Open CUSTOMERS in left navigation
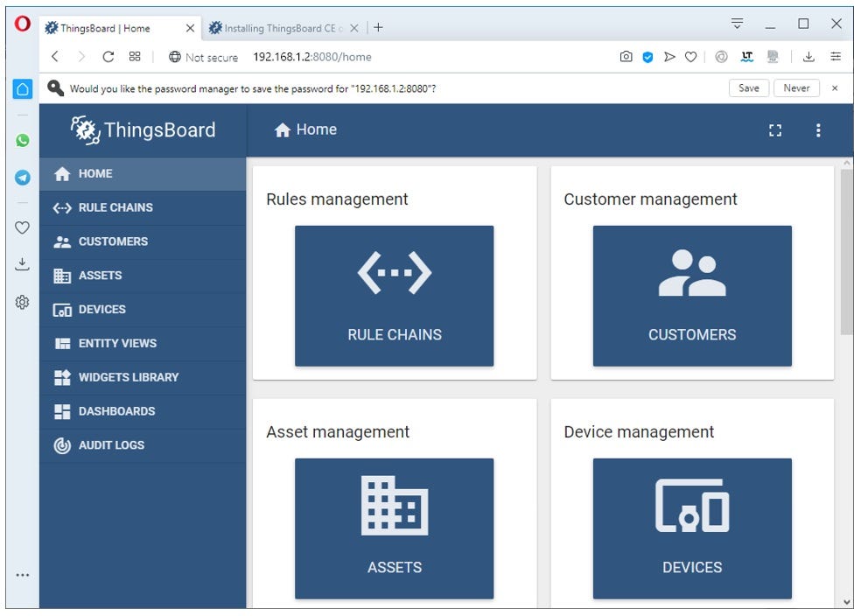Viewport: 861px width, 616px height. 143,242
